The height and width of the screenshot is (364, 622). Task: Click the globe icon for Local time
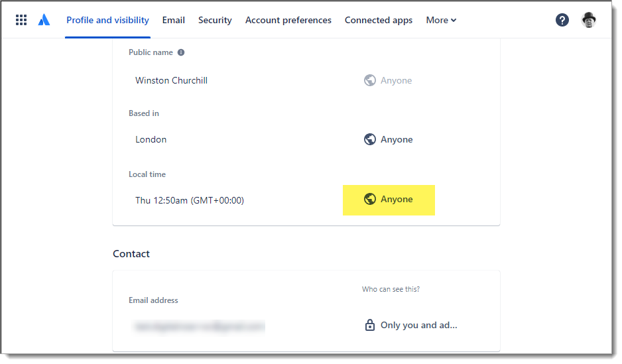pos(370,199)
